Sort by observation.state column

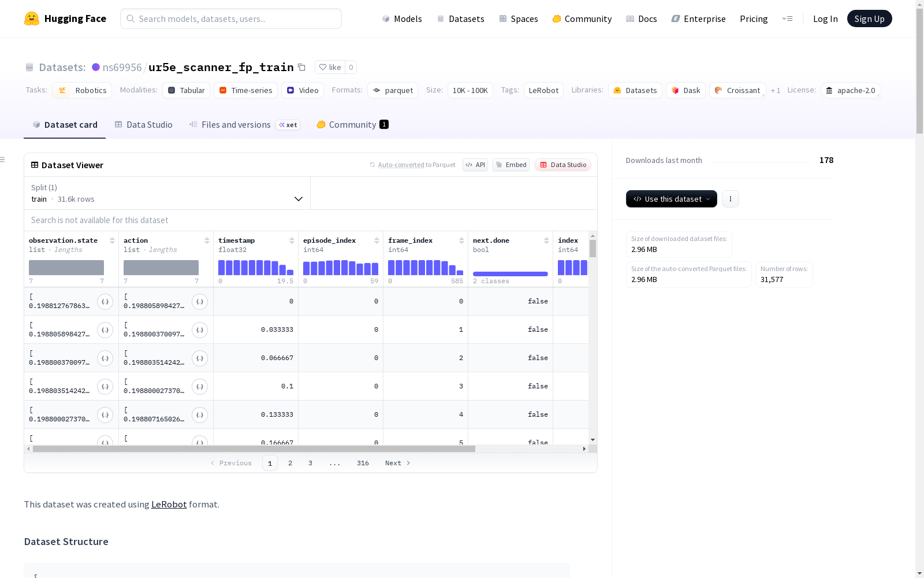(113, 240)
